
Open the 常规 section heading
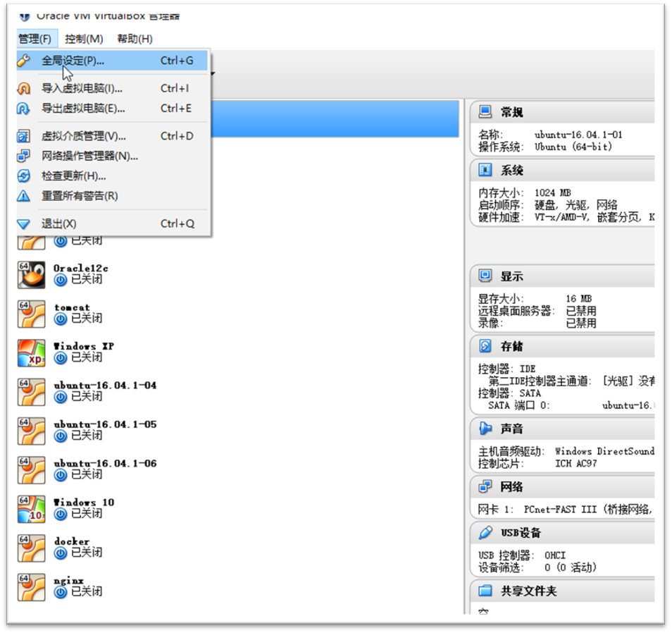pyautogui.click(x=511, y=112)
